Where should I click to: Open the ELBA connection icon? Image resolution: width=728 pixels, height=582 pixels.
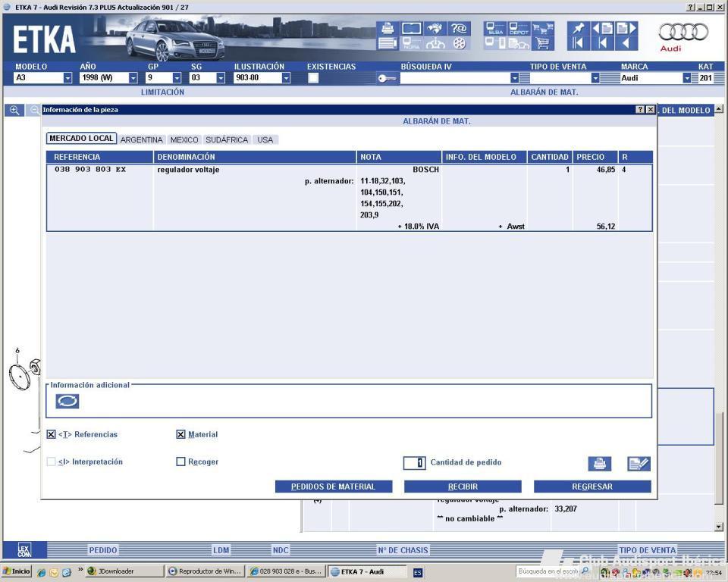495,28
